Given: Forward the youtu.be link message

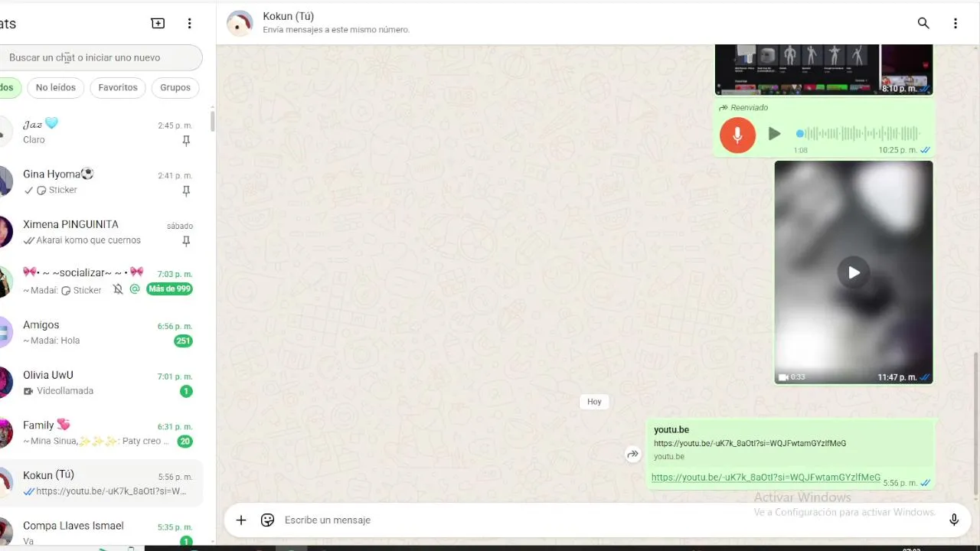Looking at the screenshot, I should click(632, 455).
